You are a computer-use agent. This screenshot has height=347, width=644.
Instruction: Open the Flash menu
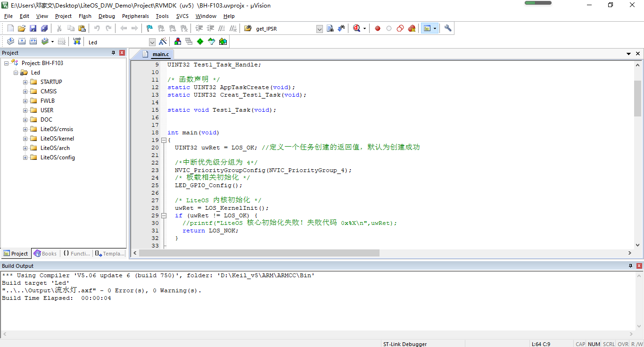pyautogui.click(x=85, y=16)
